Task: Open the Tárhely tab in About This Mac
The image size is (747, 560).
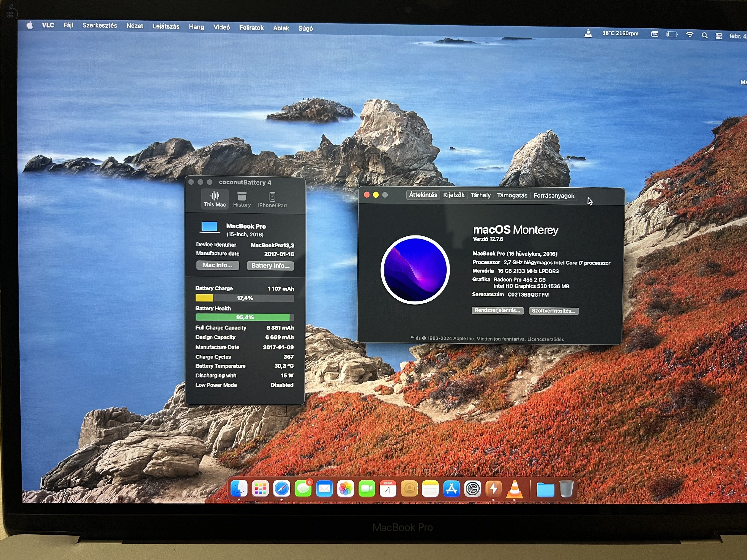Action: tap(481, 195)
